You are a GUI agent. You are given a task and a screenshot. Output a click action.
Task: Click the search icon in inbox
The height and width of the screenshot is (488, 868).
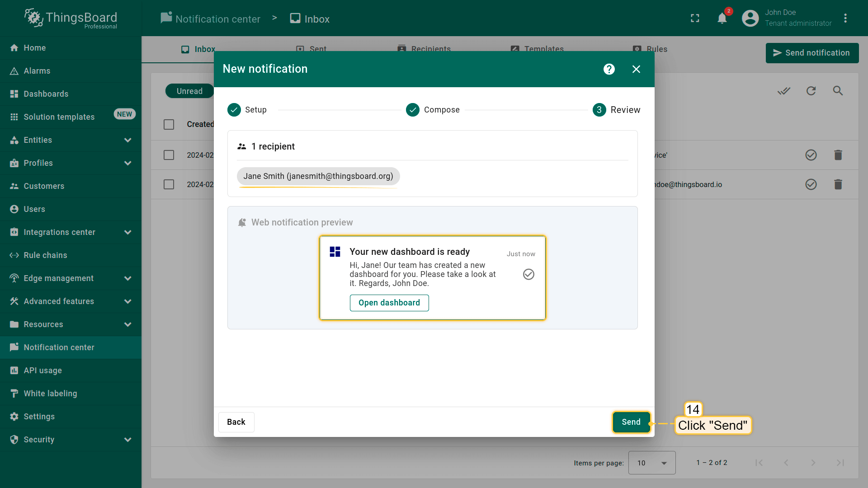click(838, 91)
